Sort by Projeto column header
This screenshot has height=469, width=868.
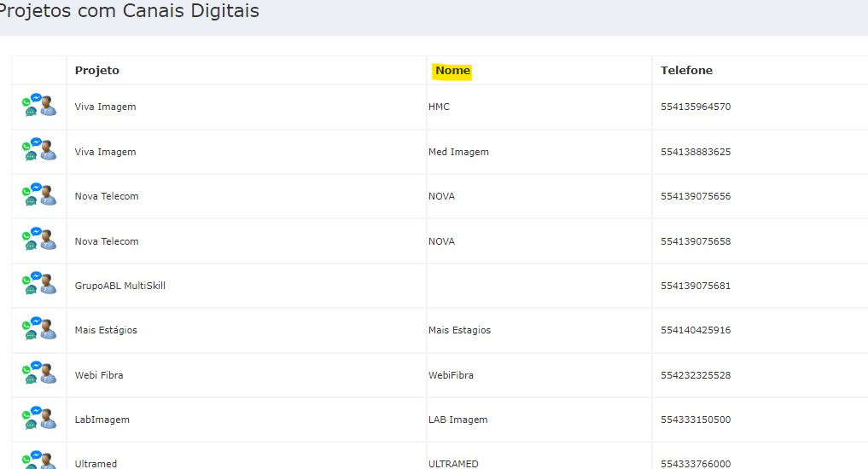point(97,70)
